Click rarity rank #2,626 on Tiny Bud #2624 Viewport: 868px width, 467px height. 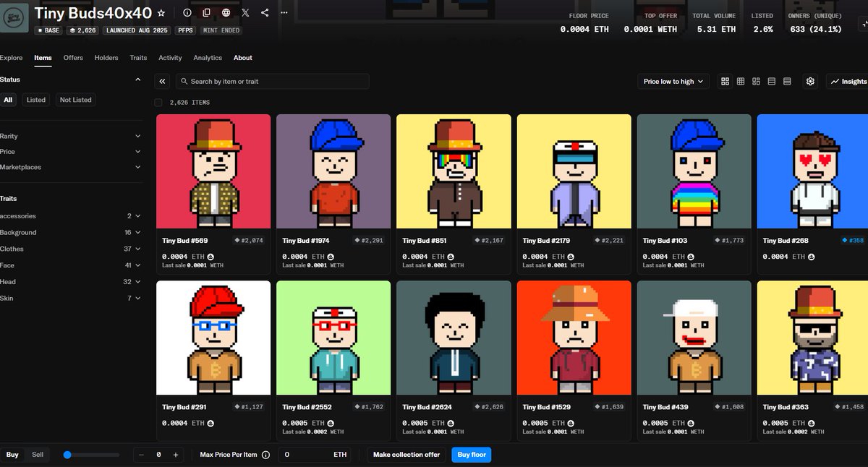pos(489,407)
